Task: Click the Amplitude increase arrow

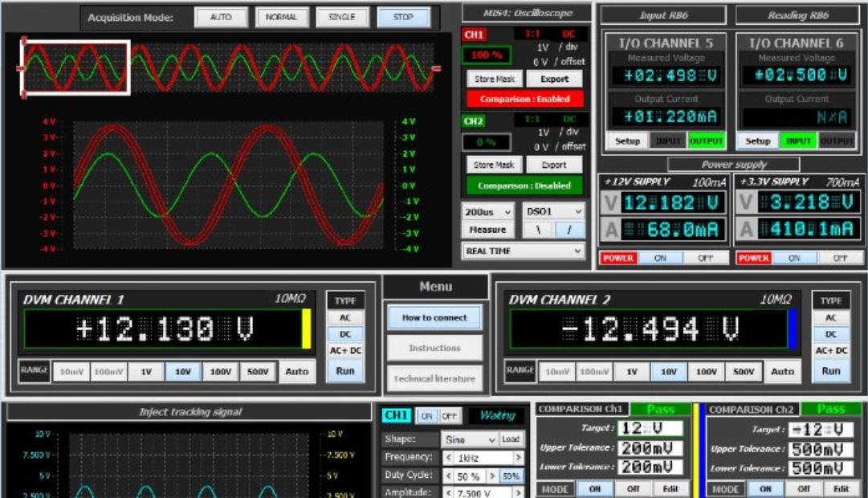Action: (518, 492)
